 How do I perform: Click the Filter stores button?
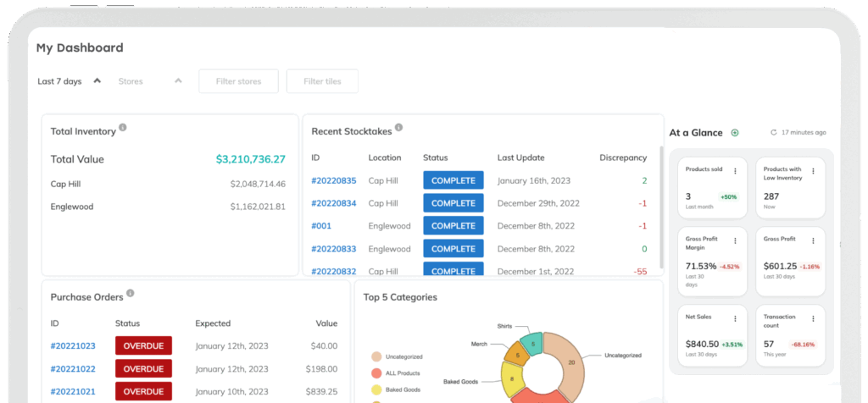coord(237,81)
